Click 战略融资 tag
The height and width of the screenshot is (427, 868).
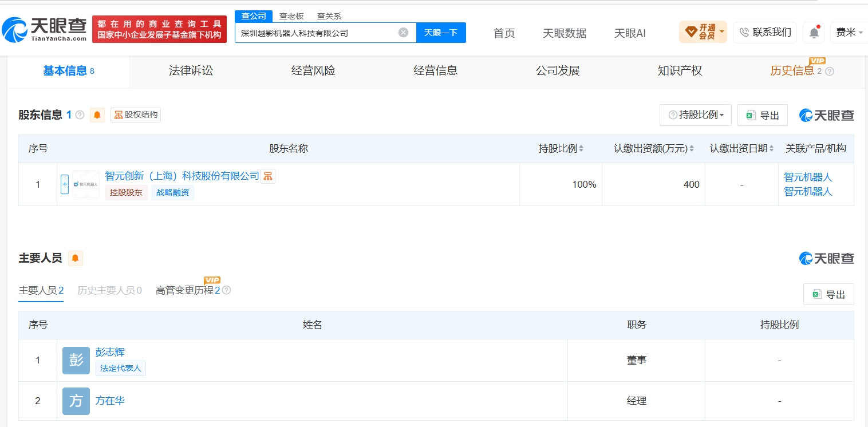[173, 193]
